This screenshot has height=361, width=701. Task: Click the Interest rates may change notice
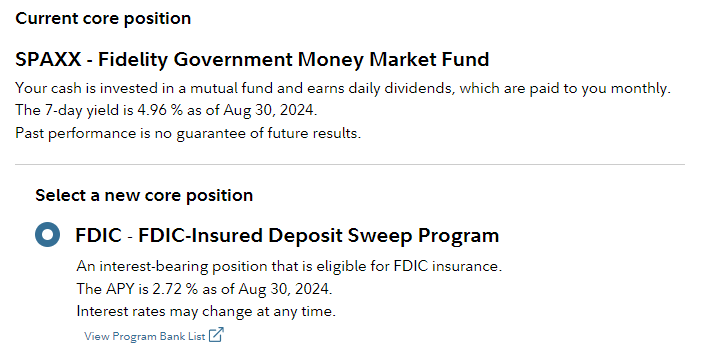click(x=206, y=311)
